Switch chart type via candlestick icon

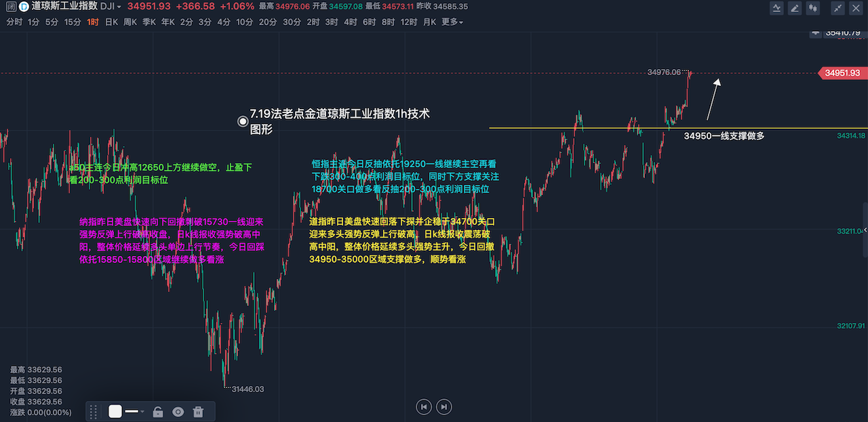[812, 8]
